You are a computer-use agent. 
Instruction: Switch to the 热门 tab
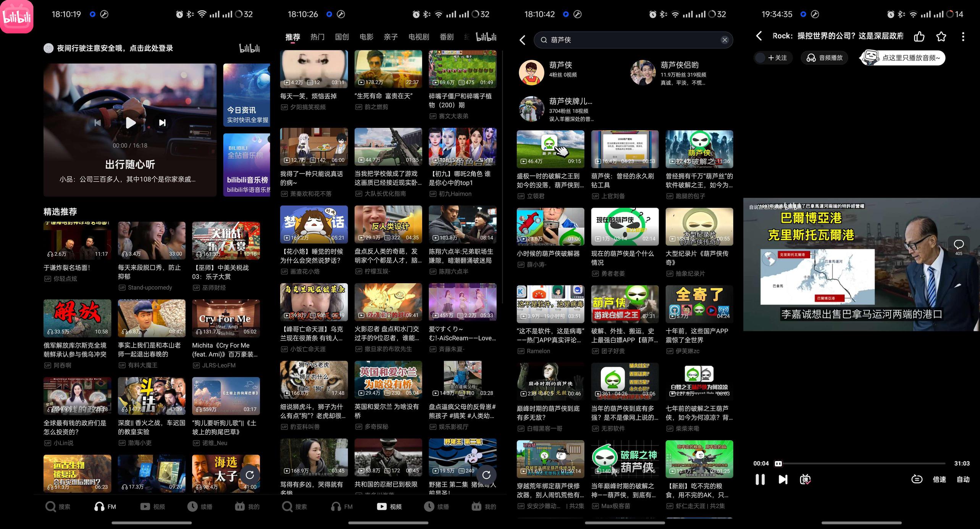pyautogui.click(x=317, y=37)
